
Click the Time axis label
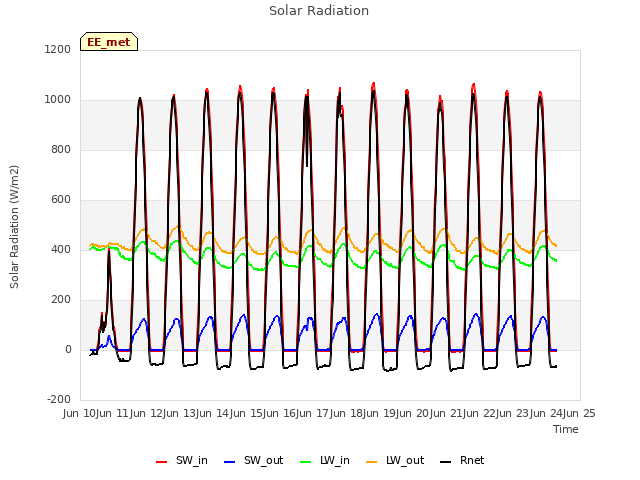pyautogui.click(x=566, y=429)
